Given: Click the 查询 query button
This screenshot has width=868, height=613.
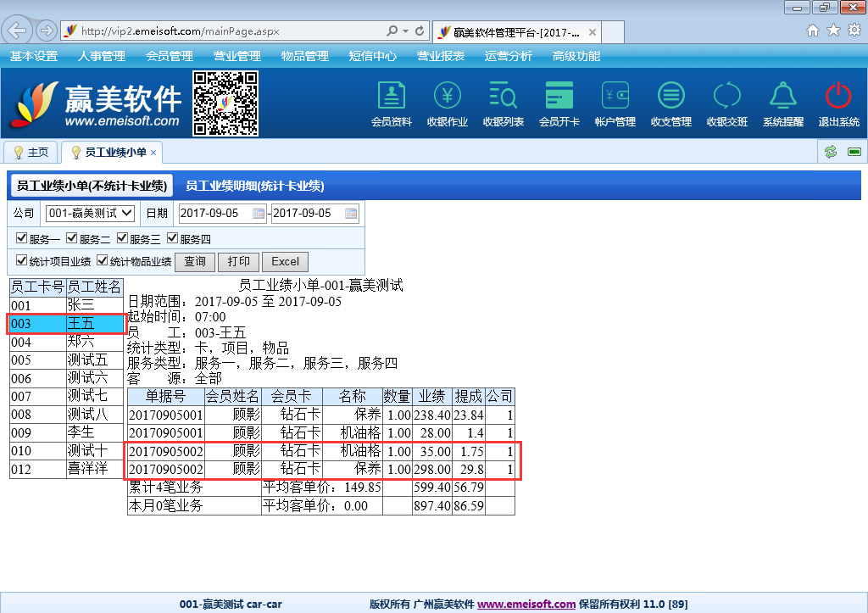Looking at the screenshot, I should (x=195, y=262).
